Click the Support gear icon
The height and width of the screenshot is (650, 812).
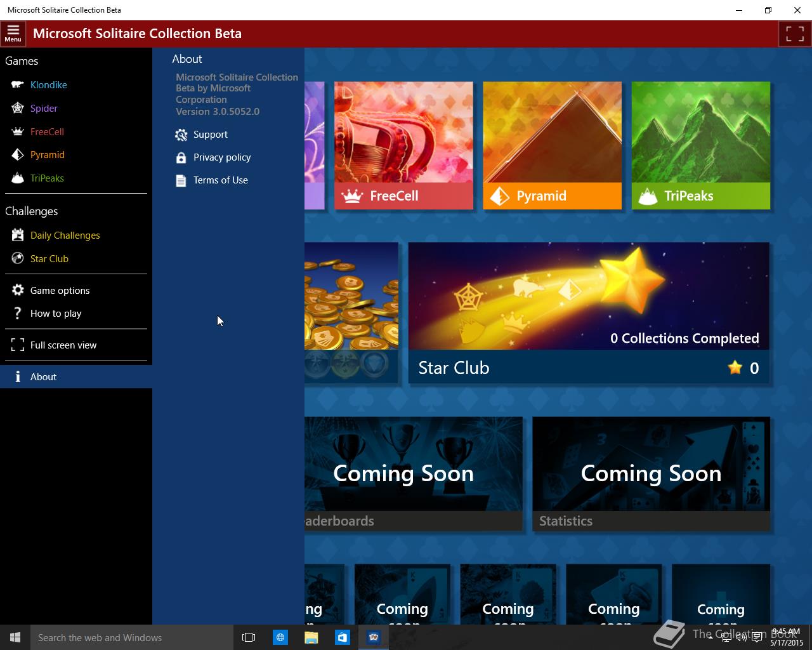pos(181,135)
